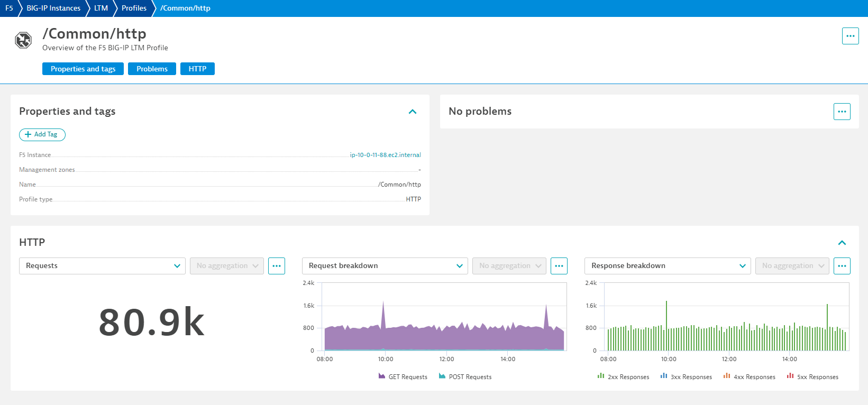Go to BIG-IP Instances breadcrumb

(53, 8)
